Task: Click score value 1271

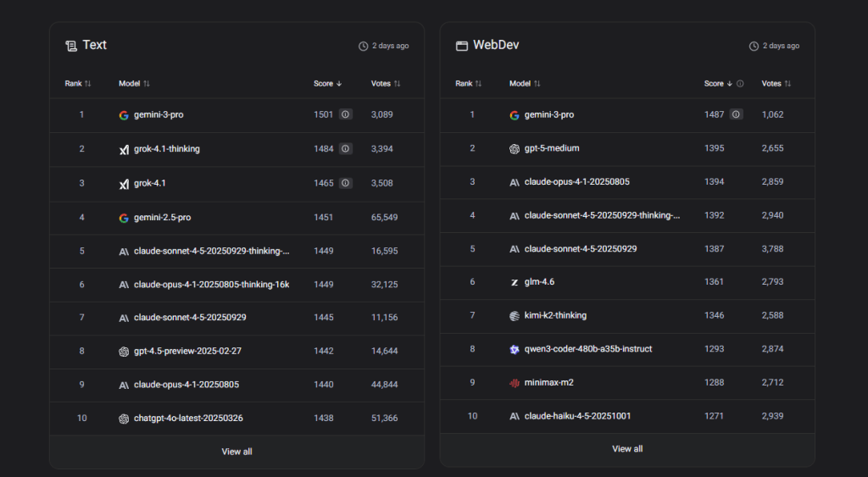Action: pyautogui.click(x=714, y=416)
